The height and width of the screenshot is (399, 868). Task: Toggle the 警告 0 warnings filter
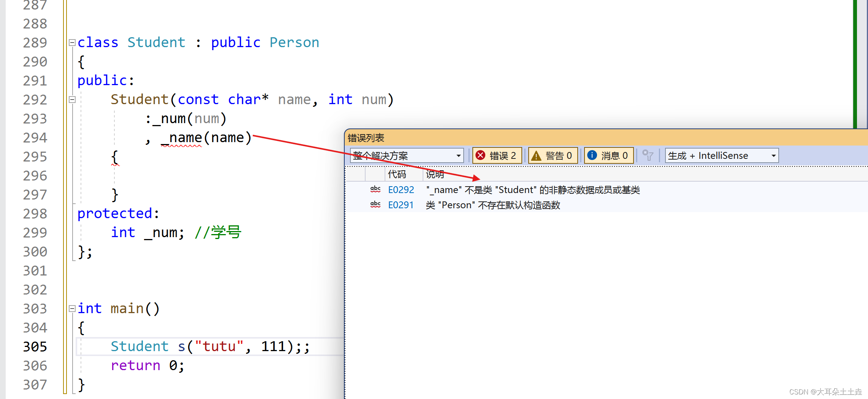pyautogui.click(x=553, y=155)
